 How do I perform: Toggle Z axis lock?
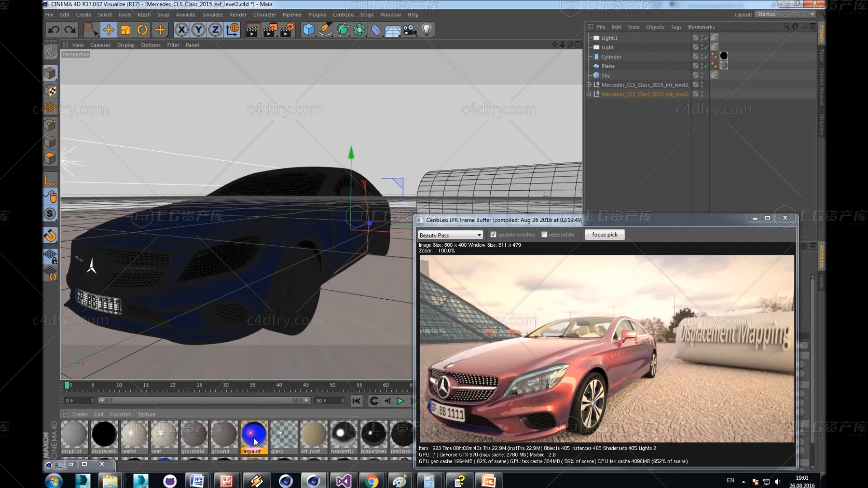point(215,30)
